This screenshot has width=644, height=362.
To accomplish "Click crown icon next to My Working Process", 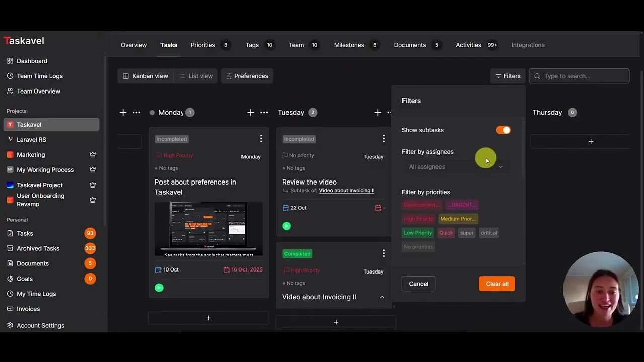I will point(93,170).
